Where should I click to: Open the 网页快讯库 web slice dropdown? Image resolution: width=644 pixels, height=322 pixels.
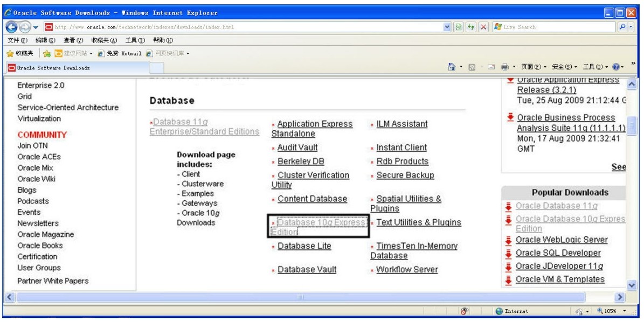(167, 53)
